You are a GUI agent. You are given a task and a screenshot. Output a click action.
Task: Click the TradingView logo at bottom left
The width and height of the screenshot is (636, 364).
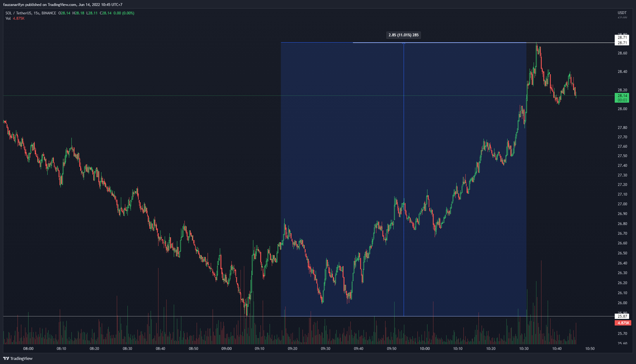pyautogui.click(x=18, y=359)
